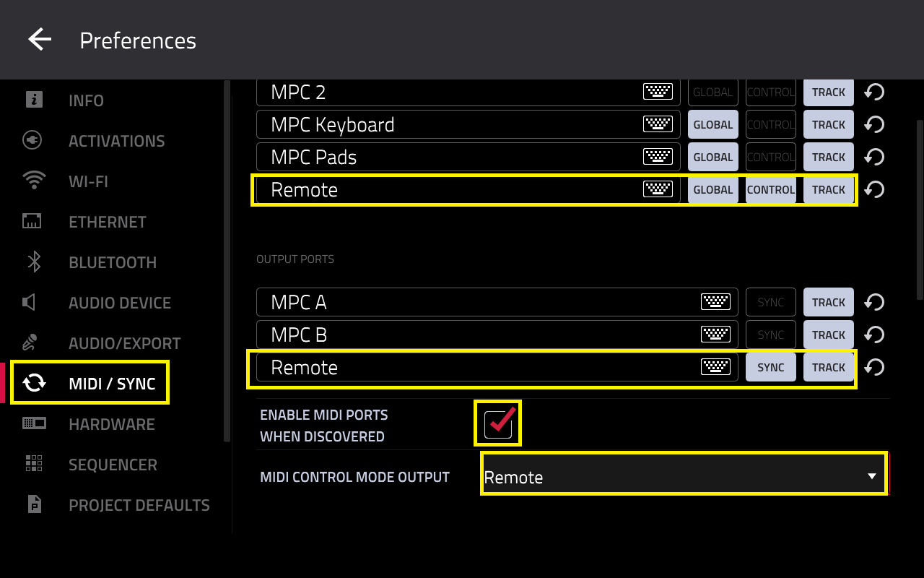Toggle GLOBAL for MPC Pads input port

(713, 157)
